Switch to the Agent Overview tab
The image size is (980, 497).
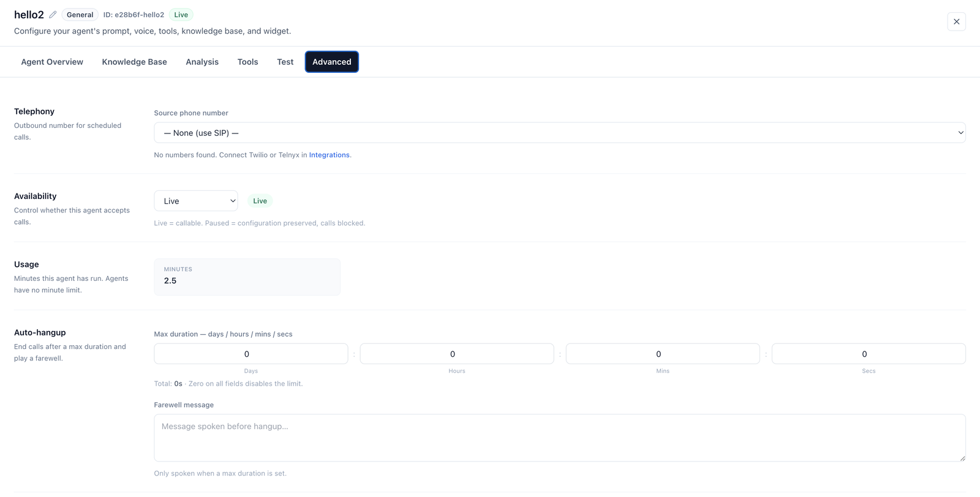(52, 62)
